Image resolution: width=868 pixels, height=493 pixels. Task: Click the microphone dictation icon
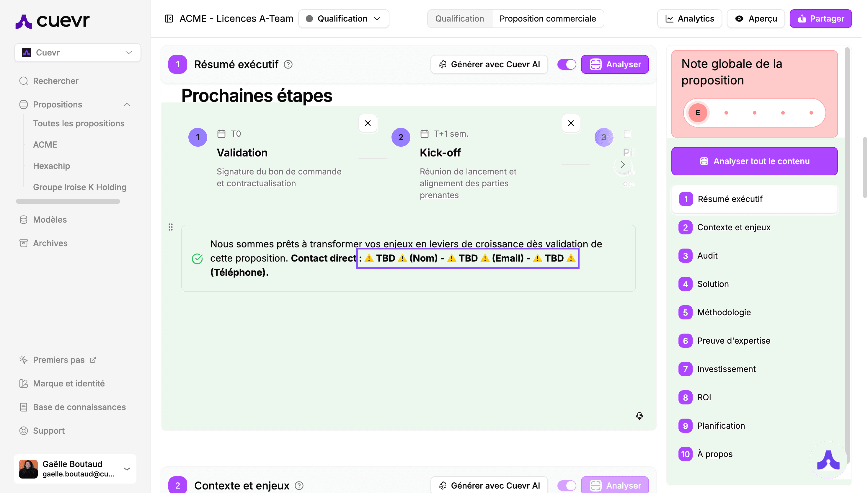(639, 416)
